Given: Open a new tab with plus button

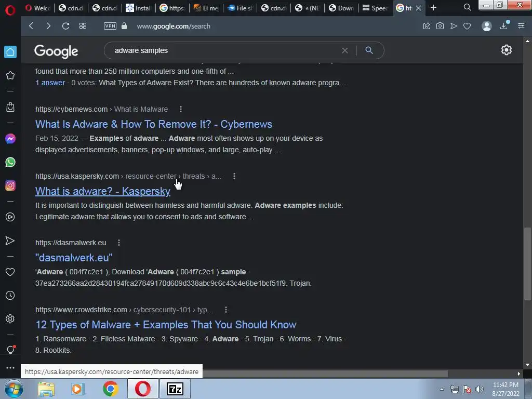Looking at the screenshot, I should point(433,7).
